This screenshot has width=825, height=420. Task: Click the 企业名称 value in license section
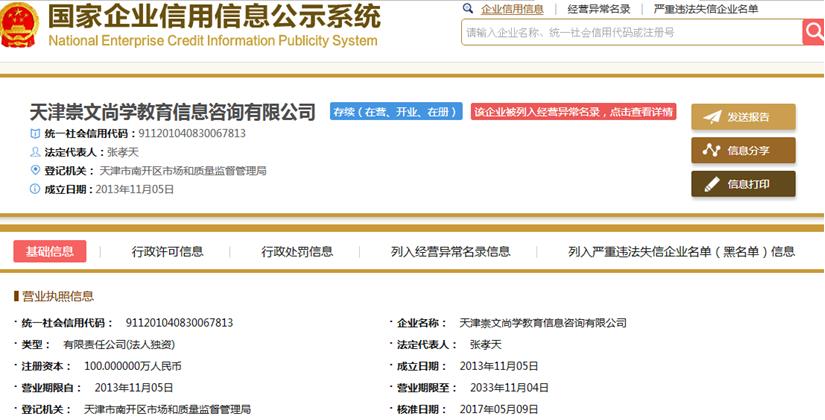click(x=543, y=323)
